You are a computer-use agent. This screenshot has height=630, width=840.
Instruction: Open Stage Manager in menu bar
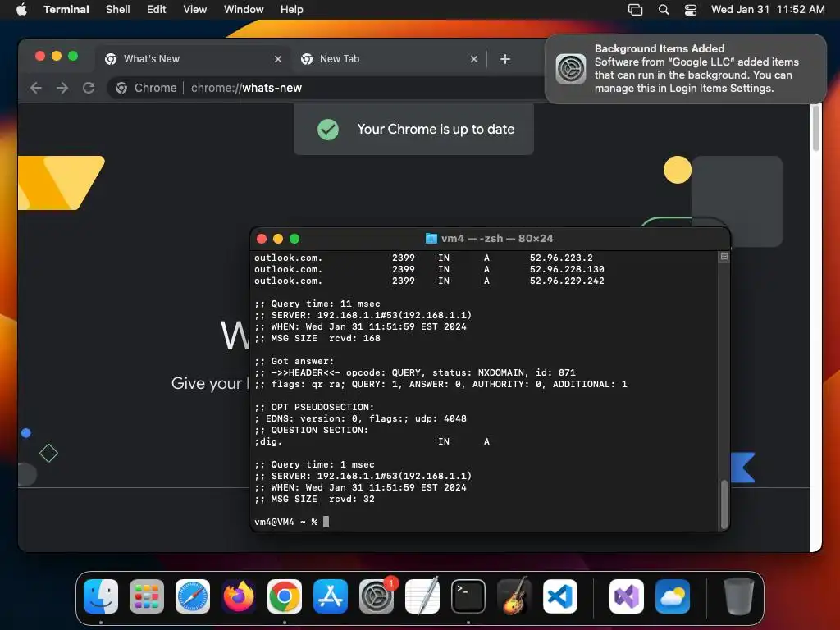pos(635,10)
